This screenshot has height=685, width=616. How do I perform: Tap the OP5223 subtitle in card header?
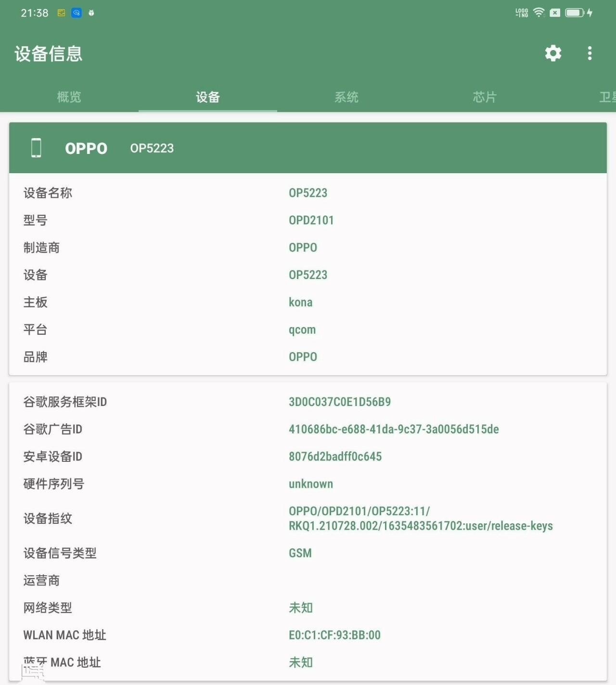point(152,148)
